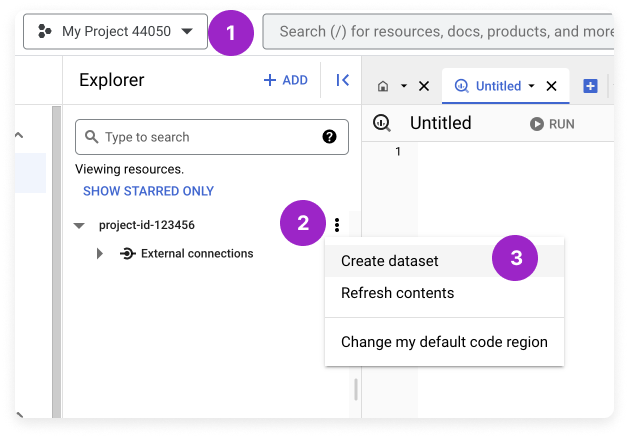This screenshot has height=438, width=629.
Task: Choose Create dataset from the context menu
Action: pos(444,261)
